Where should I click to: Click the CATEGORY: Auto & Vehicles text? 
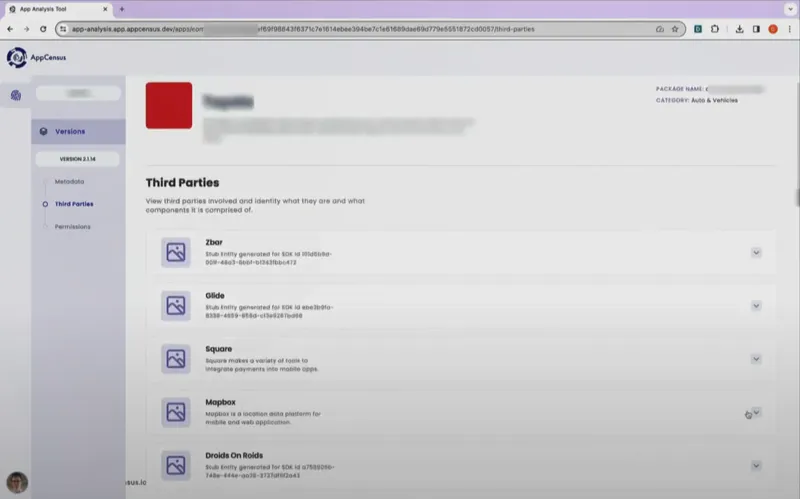[697, 101]
